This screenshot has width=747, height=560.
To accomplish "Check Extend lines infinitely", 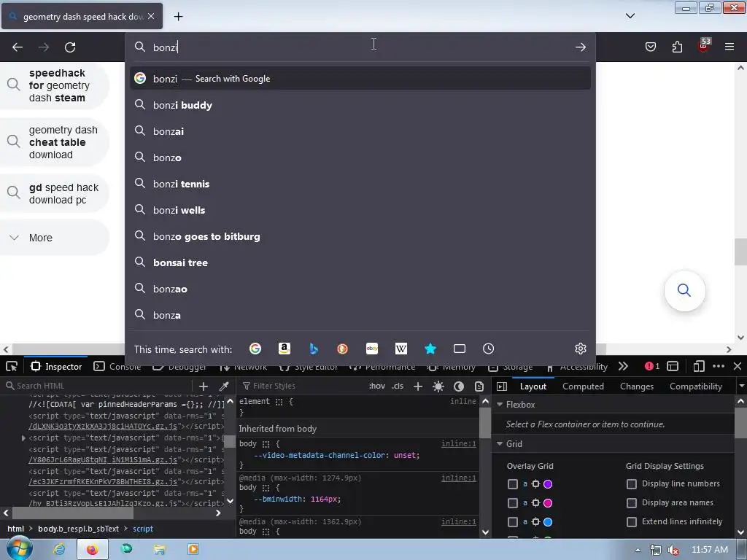I will coord(632,522).
